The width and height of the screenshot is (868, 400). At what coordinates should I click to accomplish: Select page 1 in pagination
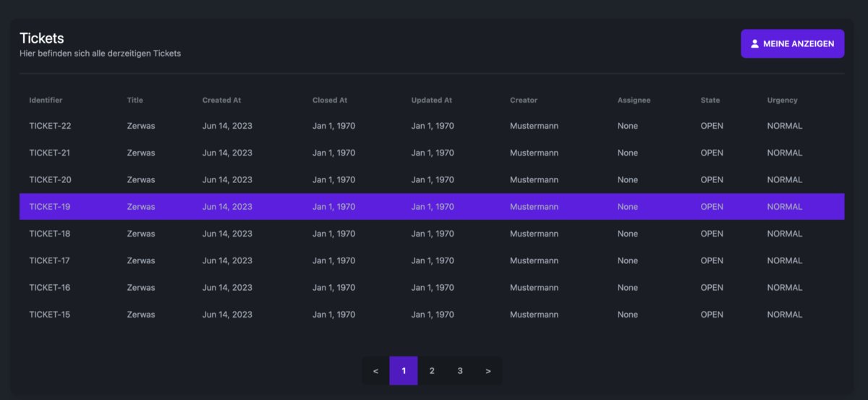[x=404, y=371]
